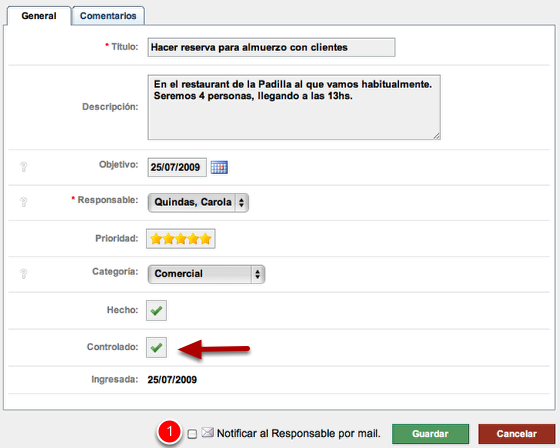Click the red Cancelar button

point(516,434)
